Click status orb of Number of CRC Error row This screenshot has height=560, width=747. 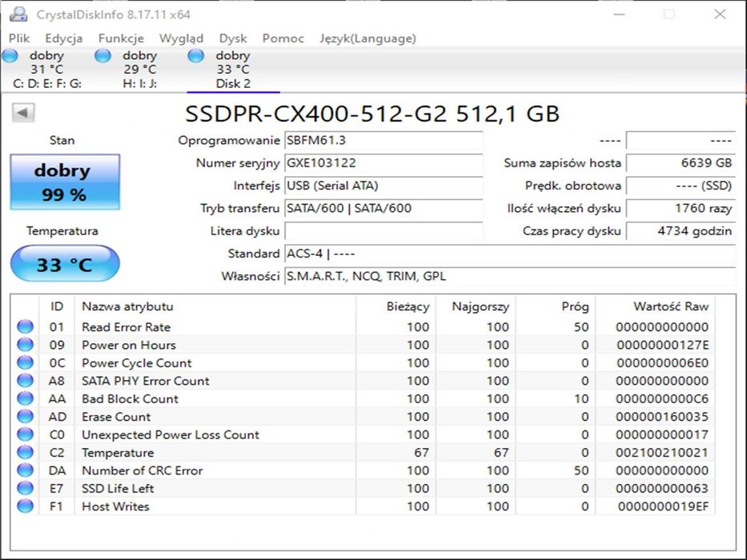[x=26, y=470]
